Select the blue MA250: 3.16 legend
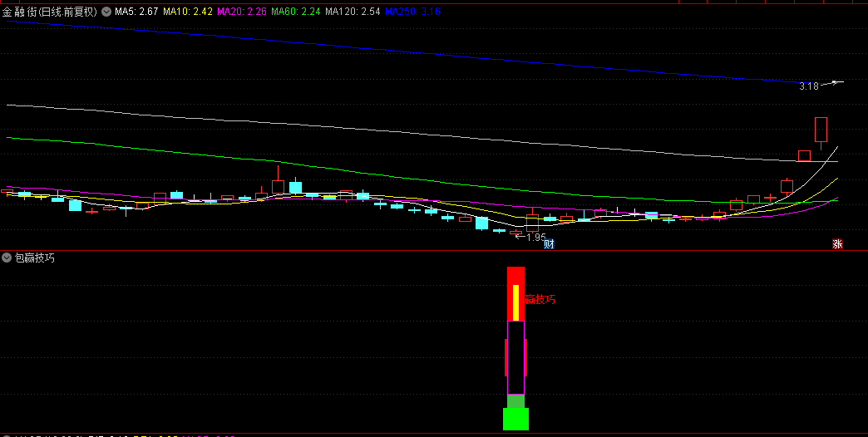The image size is (868, 437). [412, 12]
